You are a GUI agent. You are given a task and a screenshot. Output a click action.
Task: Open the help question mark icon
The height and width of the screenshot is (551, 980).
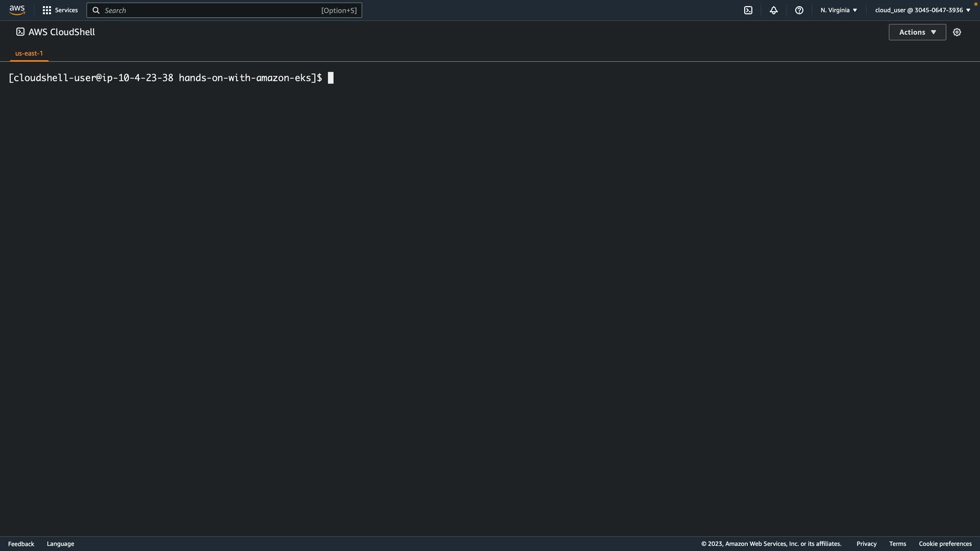tap(799, 10)
